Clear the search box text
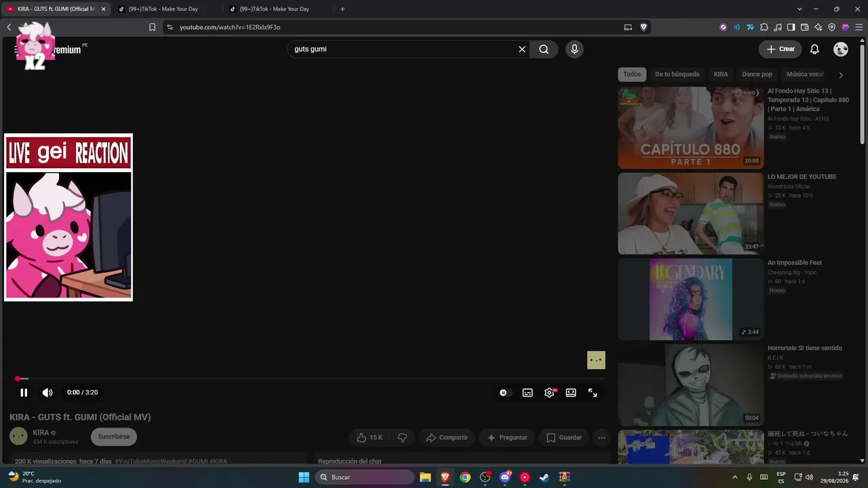The image size is (868, 488). 522,49
